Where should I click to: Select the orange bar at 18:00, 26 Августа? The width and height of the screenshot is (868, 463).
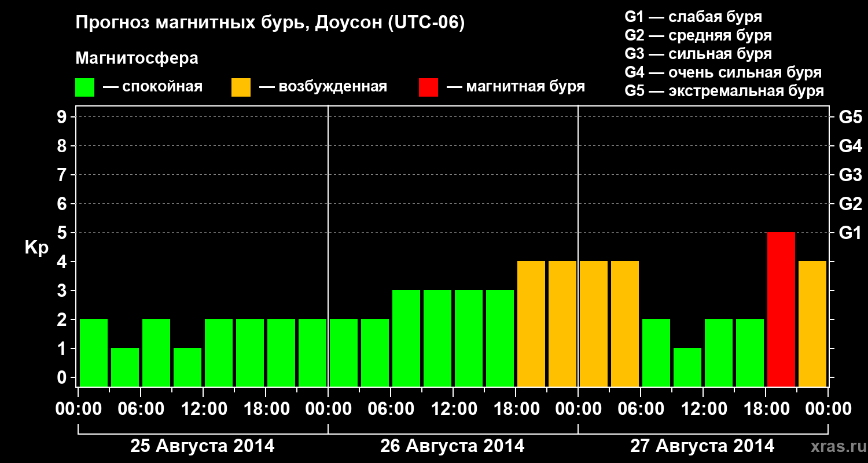[531, 324]
